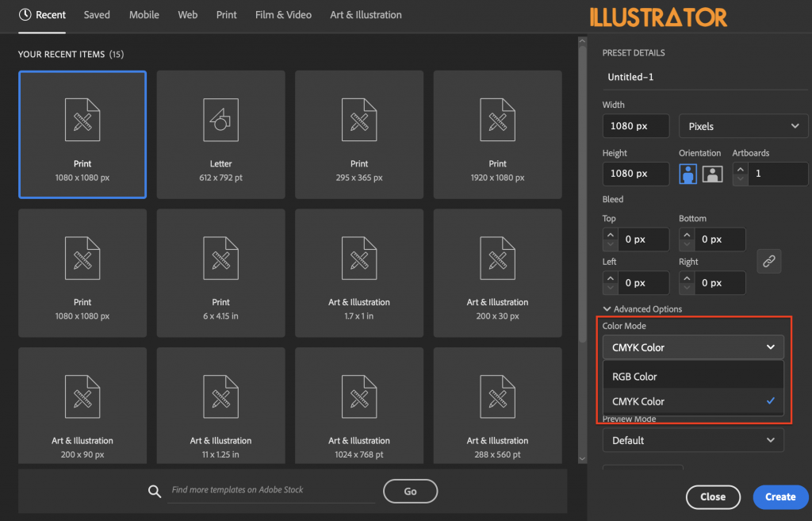Increase the Right bleed value
This screenshot has height=521, width=812.
(687, 278)
